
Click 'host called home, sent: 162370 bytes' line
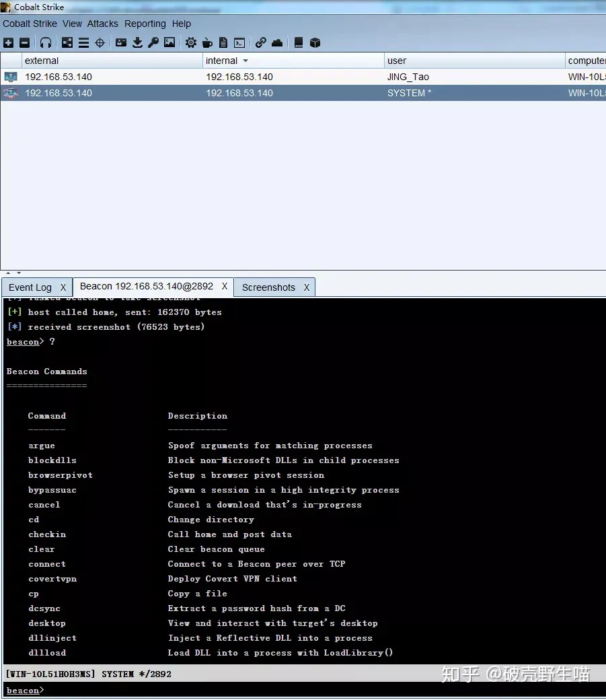124,312
